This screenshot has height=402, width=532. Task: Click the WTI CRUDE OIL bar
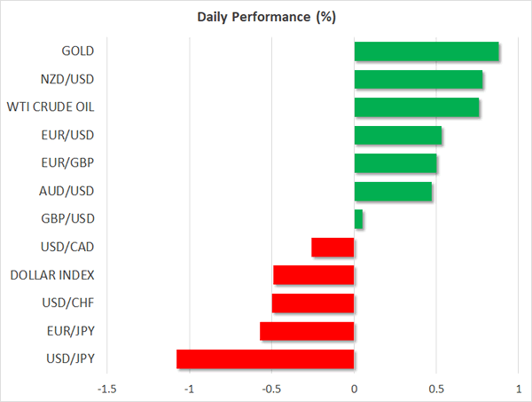(x=416, y=107)
